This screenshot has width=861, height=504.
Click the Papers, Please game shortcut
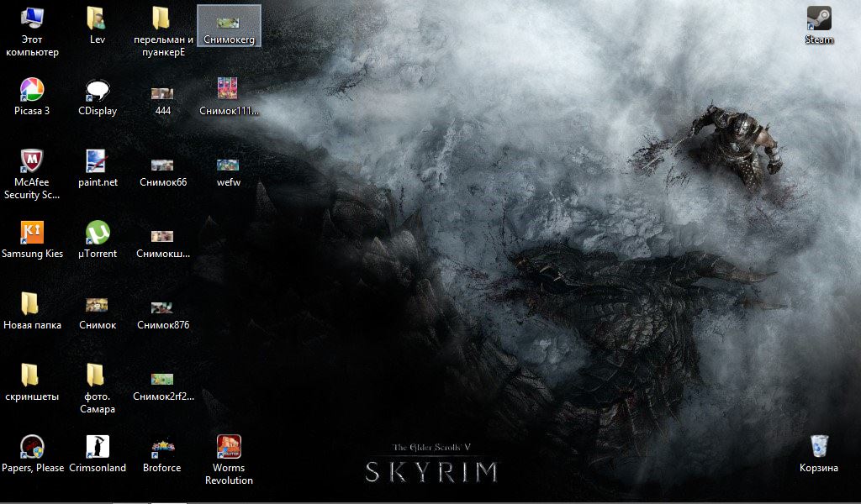click(x=33, y=454)
